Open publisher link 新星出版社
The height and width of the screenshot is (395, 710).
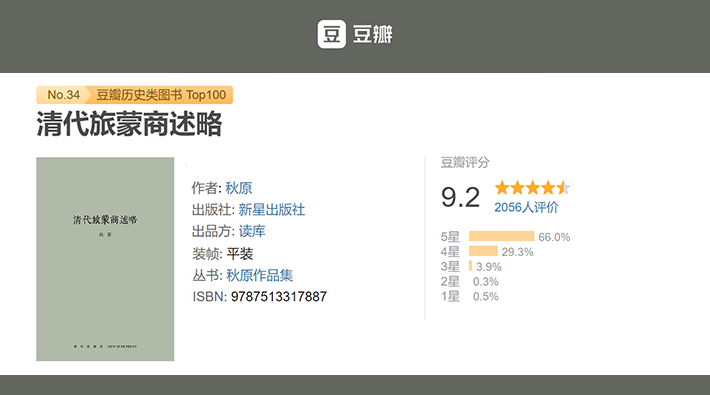(x=272, y=210)
